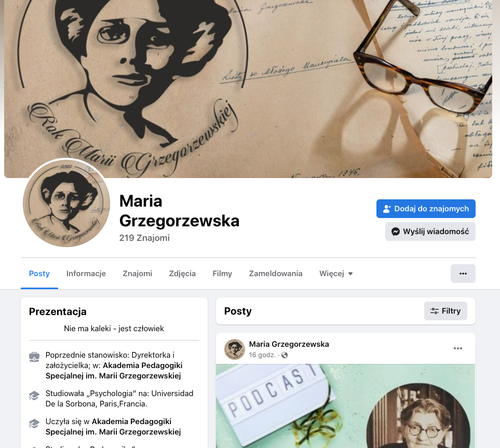
Task: Click the add friend icon in Dodaj do znajomych
Action: 387,209
